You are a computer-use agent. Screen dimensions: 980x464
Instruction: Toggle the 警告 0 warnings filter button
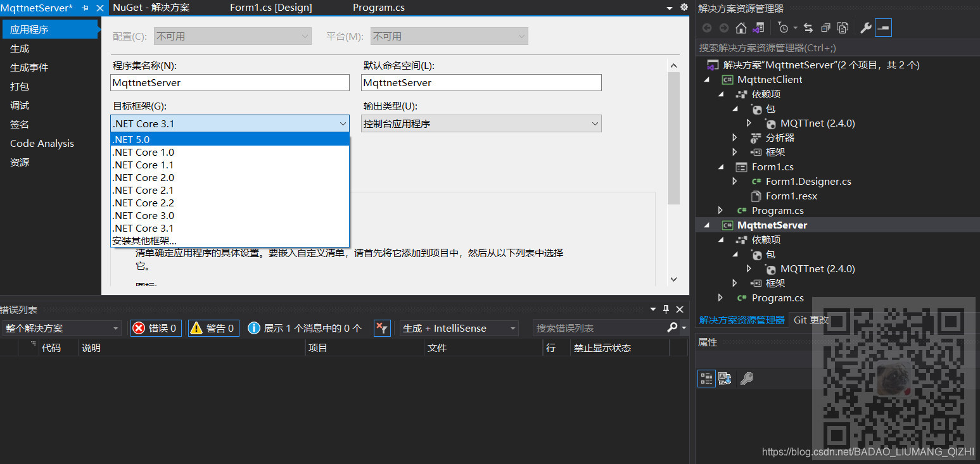click(x=213, y=328)
